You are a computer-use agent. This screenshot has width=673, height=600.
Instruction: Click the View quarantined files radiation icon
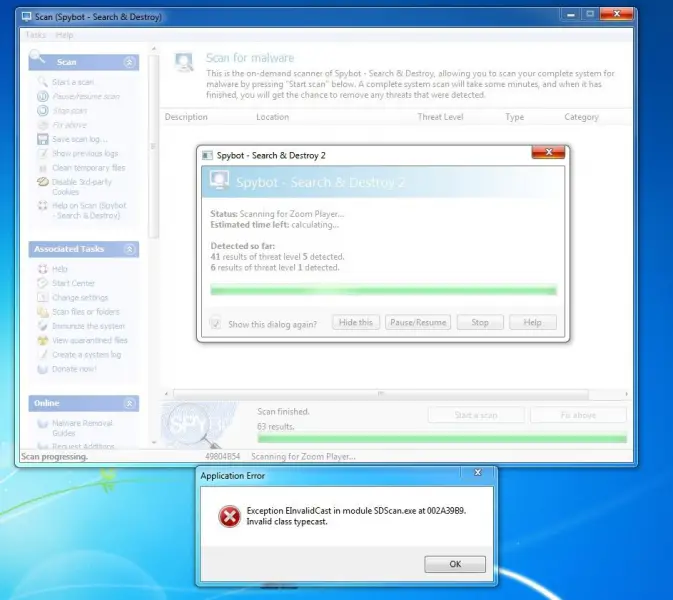[x=42, y=340]
